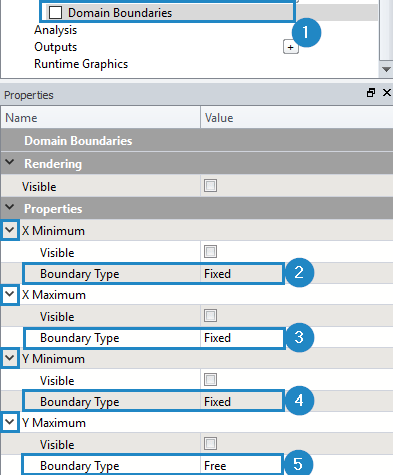The height and width of the screenshot is (475, 393).
Task: Check the Domain Boundaries tree checkbox
Action: coord(55,13)
